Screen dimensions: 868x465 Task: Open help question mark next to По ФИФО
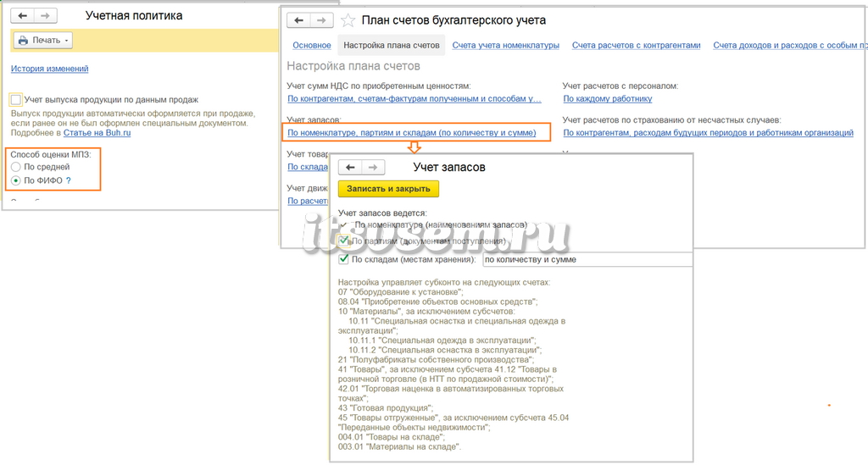(69, 180)
